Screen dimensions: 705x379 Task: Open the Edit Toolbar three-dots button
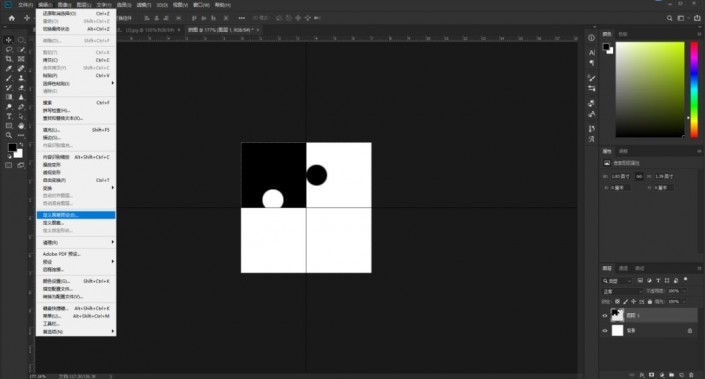click(x=21, y=135)
